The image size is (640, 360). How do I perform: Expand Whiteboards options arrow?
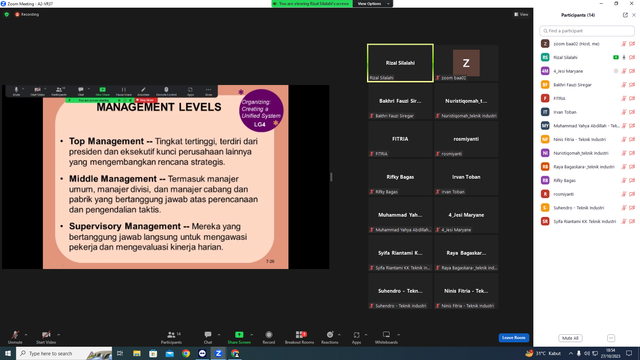398,335
